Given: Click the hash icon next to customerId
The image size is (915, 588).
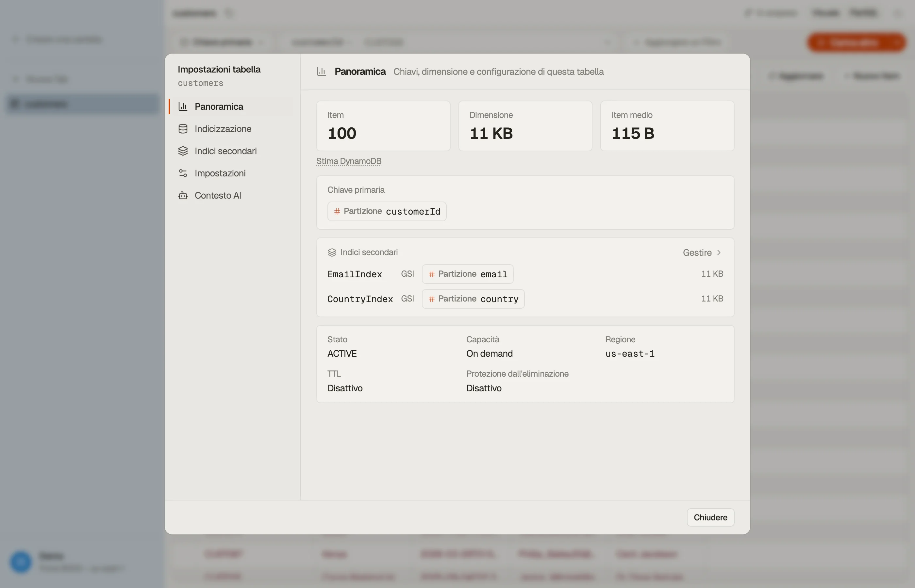Looking at the screenshot, I should coord(337,211).
